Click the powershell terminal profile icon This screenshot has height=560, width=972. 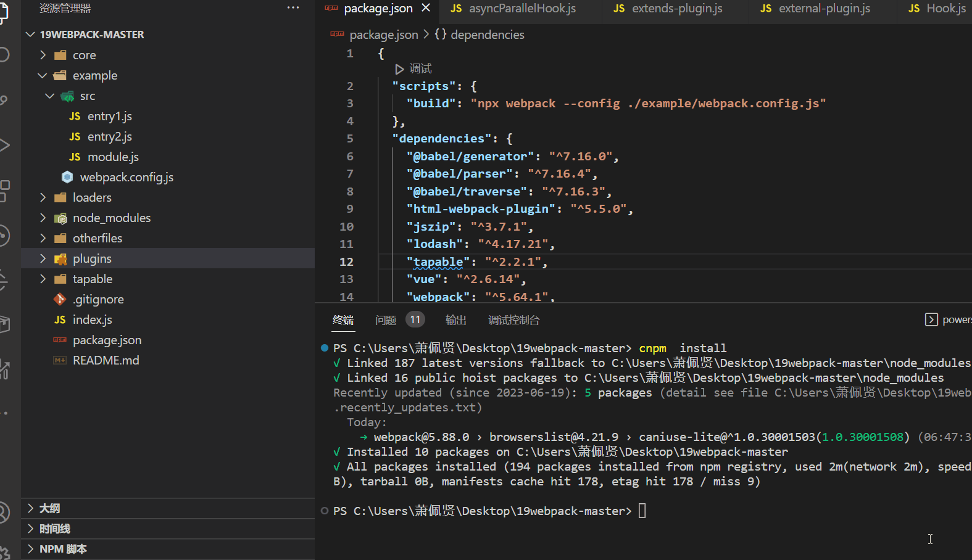tap(931, 319)
